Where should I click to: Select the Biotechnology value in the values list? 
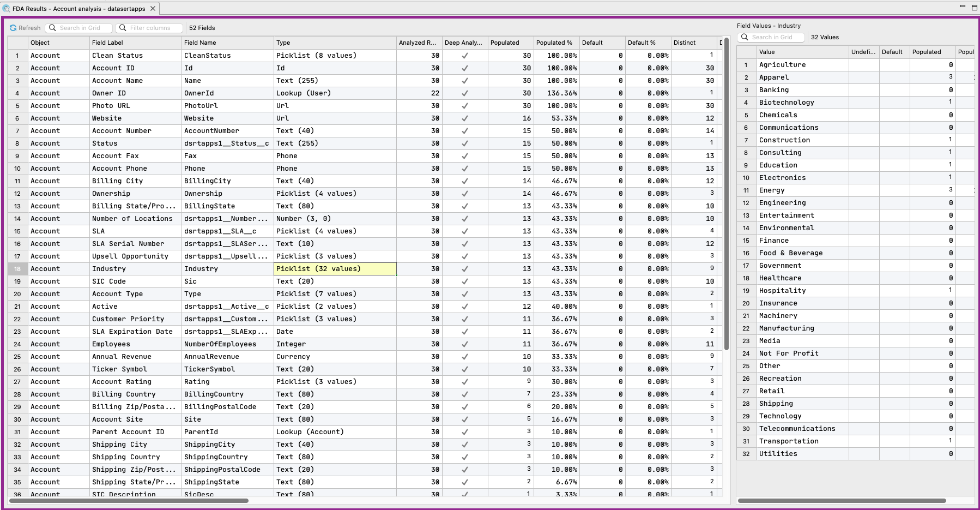point(787,103)
